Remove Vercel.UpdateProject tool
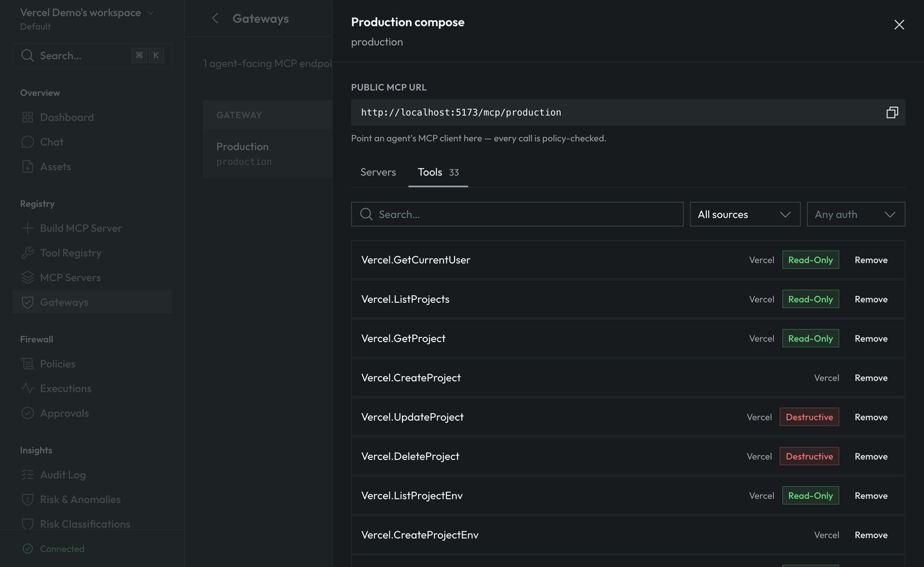 point(871,417)
